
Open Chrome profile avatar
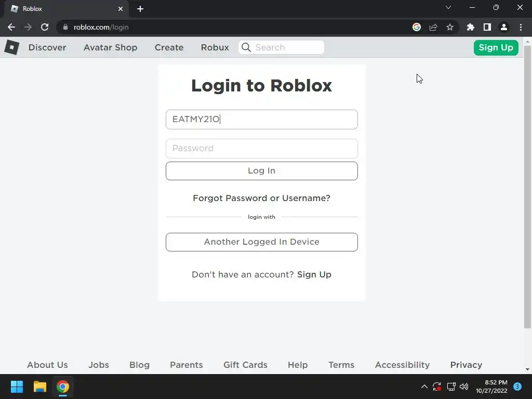point(504,27)
